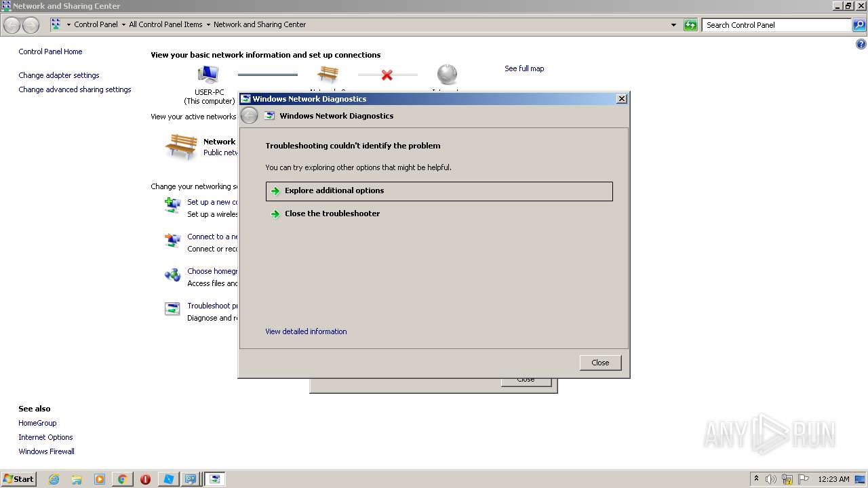This screenshot has width=868, height=488.
Task: Click the volume speaker tray icon
Action: click(771, 479)
